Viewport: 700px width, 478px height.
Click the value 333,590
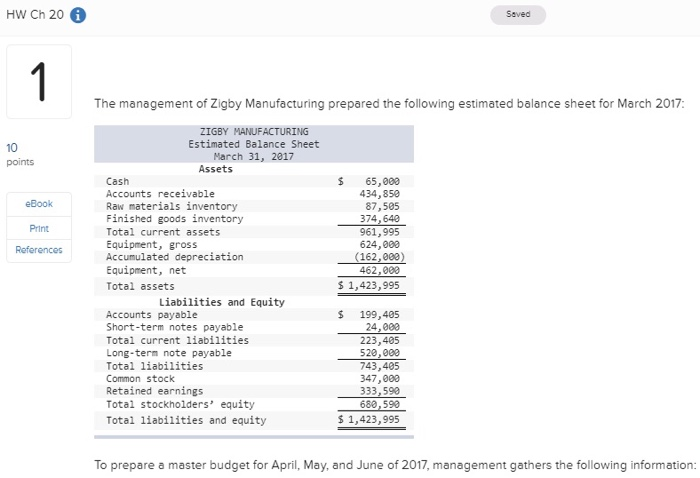pos(379,391)
